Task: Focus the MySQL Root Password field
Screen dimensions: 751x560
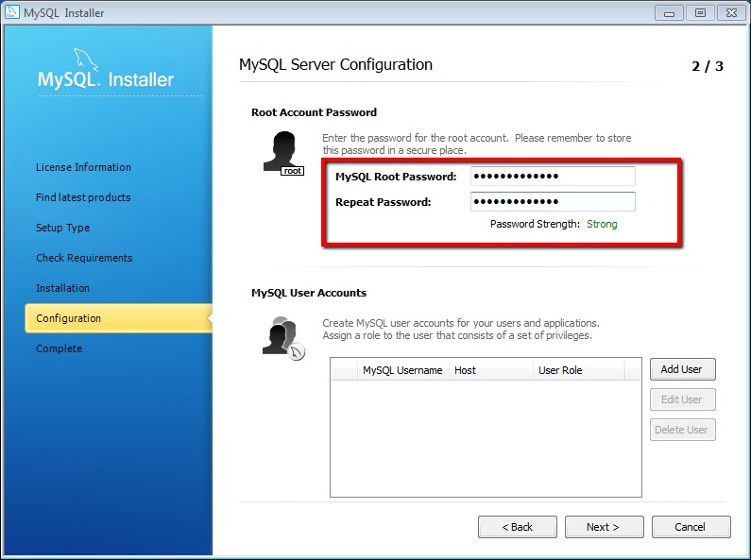Action: click(x=553, y=177)
